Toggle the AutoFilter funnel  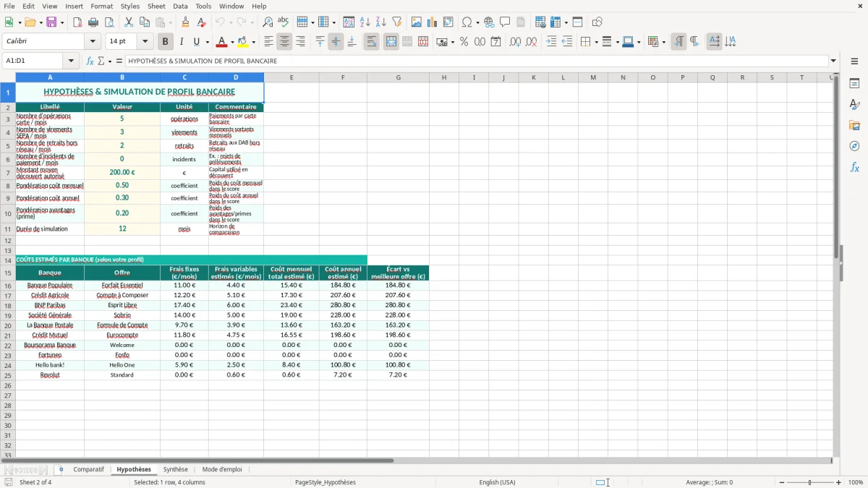click(x=397, y=22)
